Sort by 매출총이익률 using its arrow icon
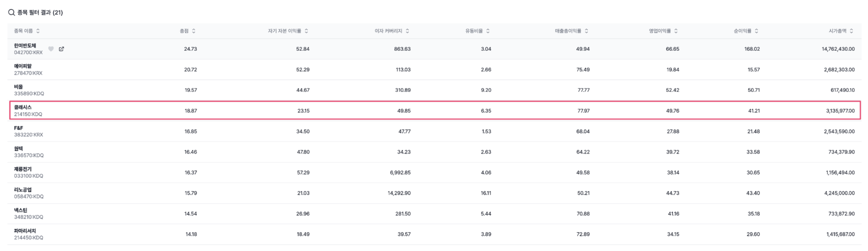The image size is (868, 251). point(586,31)
